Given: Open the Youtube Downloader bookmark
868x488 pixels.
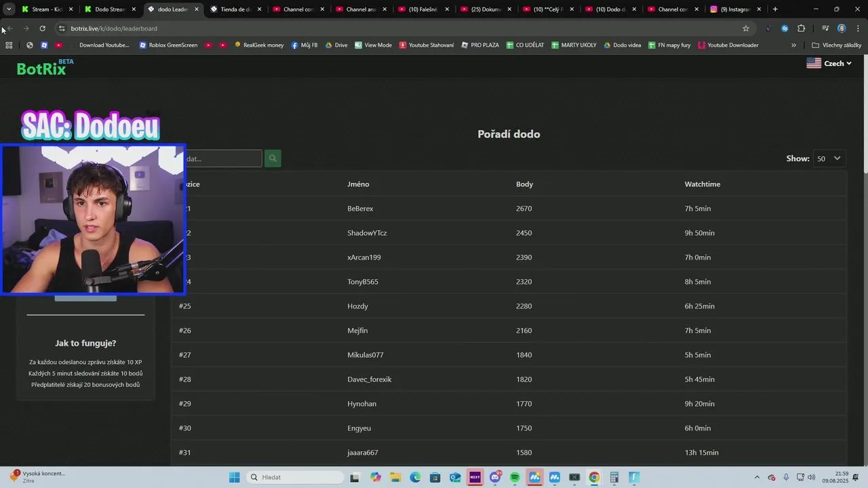Looking at the screenshot, I should pos(728,45).
